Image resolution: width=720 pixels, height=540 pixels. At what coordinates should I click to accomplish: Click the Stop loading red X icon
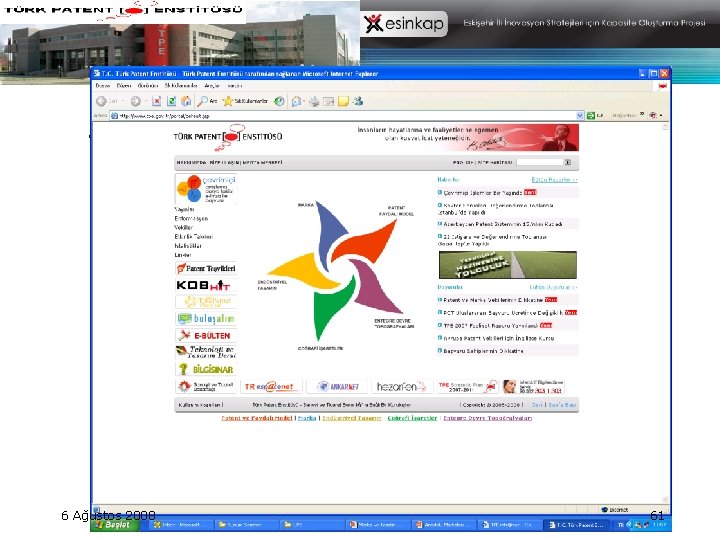coord(157,101)
